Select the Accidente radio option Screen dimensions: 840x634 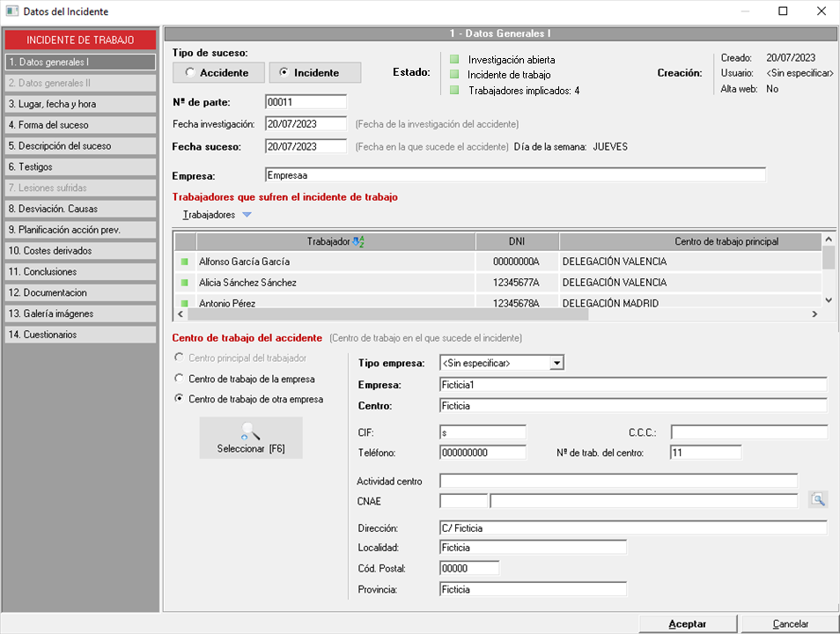(190, 73)
